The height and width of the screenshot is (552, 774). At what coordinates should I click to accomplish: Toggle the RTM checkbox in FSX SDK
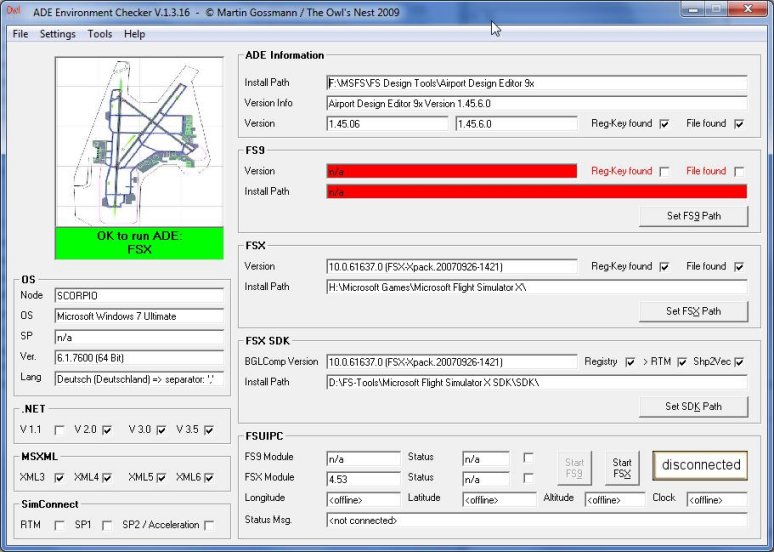click(682, 362)
